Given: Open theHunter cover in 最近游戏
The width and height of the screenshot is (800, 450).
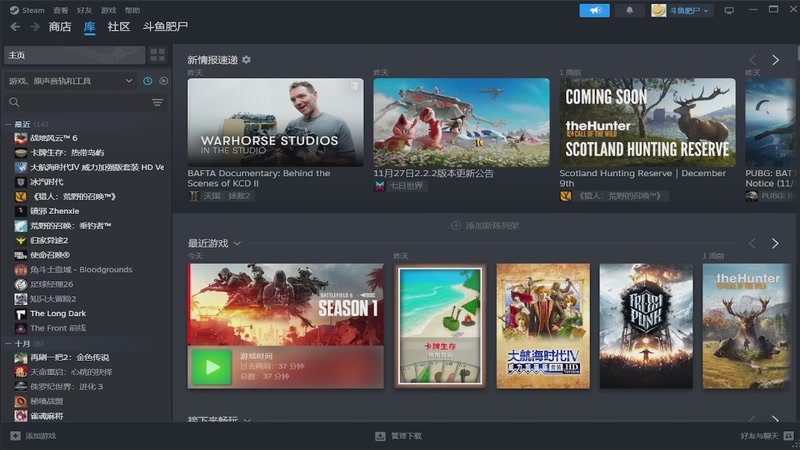Looking at the screenshot, I should 746,326.
